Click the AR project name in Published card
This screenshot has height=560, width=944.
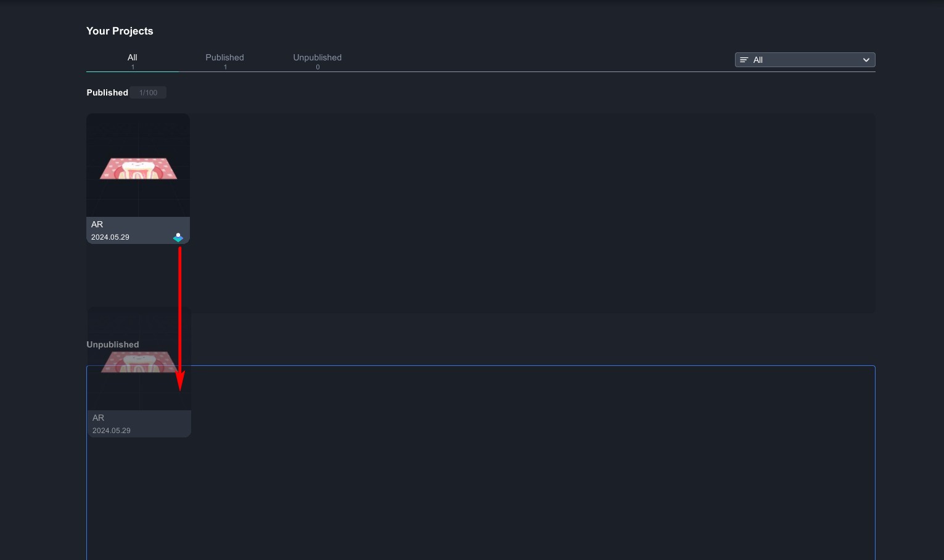pos(97,224)
